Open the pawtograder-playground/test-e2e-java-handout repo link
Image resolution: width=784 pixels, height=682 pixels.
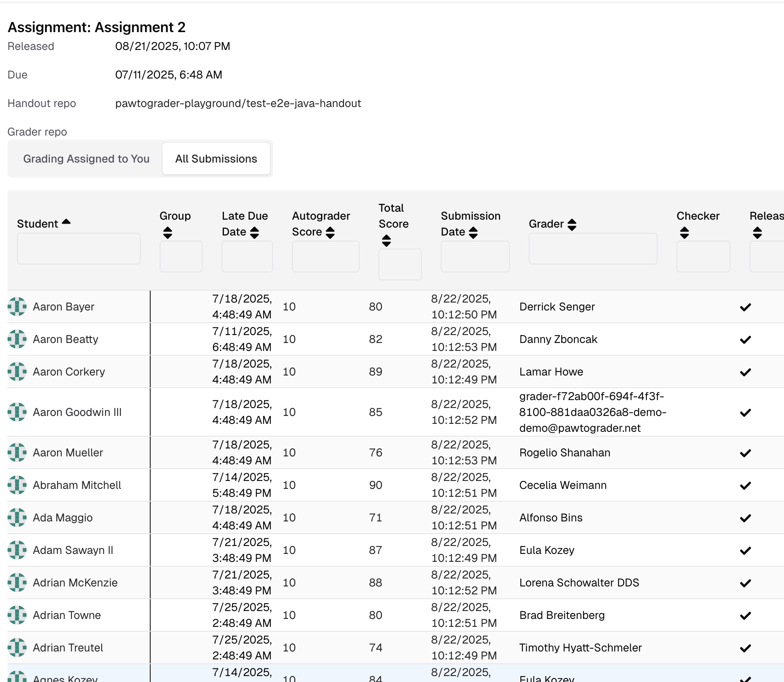pos(238,103)
